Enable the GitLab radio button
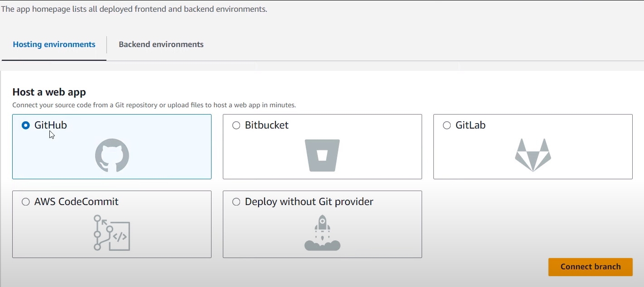 pyautogui.click(x=447, y=125)
